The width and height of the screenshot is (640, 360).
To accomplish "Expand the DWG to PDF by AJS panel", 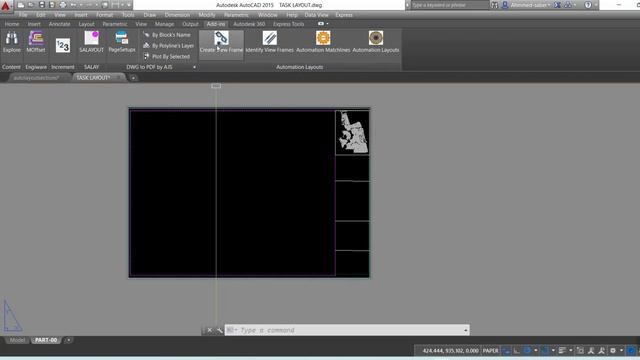I will pos(194,67).
